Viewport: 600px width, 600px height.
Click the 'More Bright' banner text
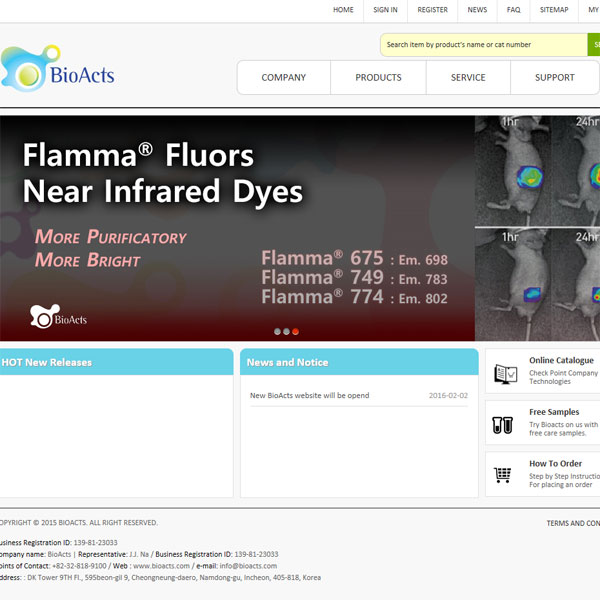click(88, 260)
